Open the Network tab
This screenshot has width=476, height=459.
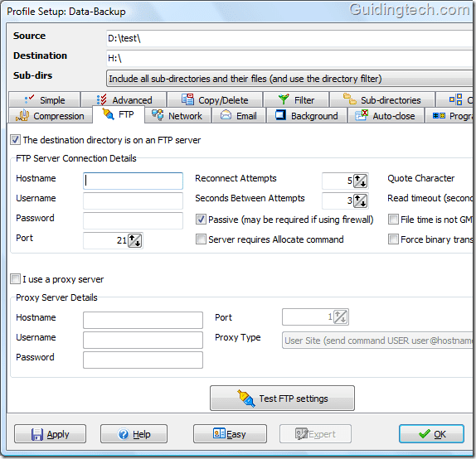(x=177, y=116)
